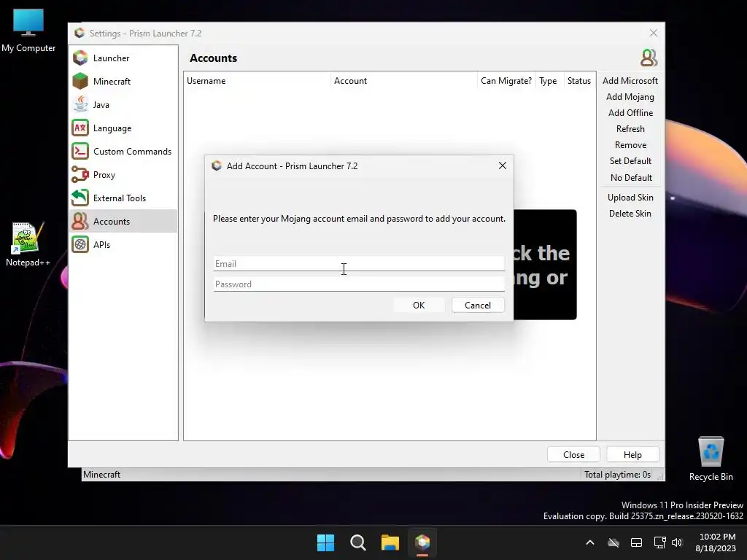Viewport: 747px width, 560px height.
Task: Go to the Proxy label
Action: coord(104,175)
